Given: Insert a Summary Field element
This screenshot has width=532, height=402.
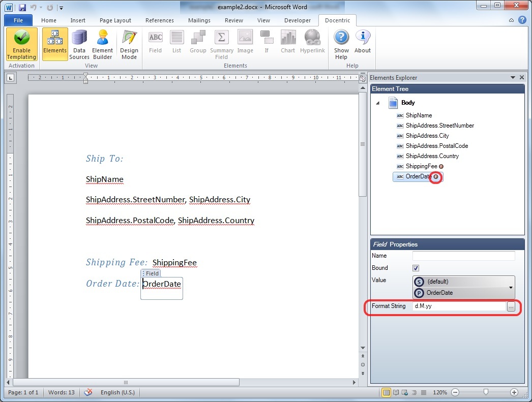Looking at the screenshot, I should click(x=222, y=44).
